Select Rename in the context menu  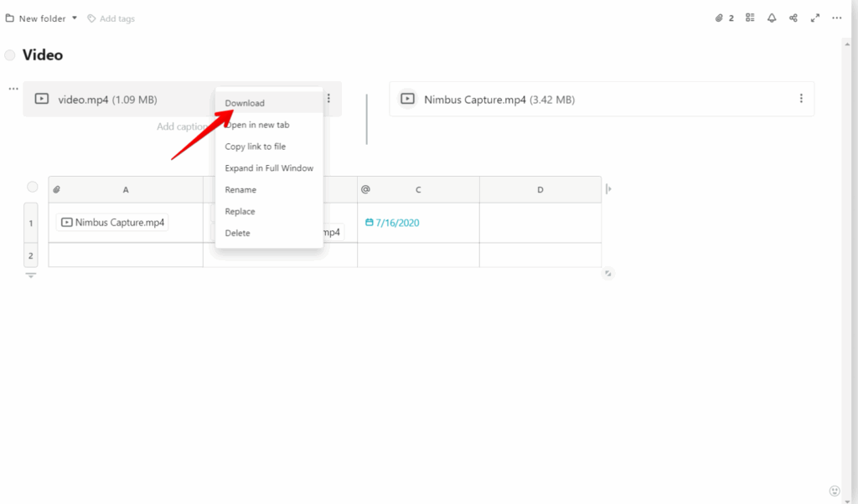click(240, 190)
